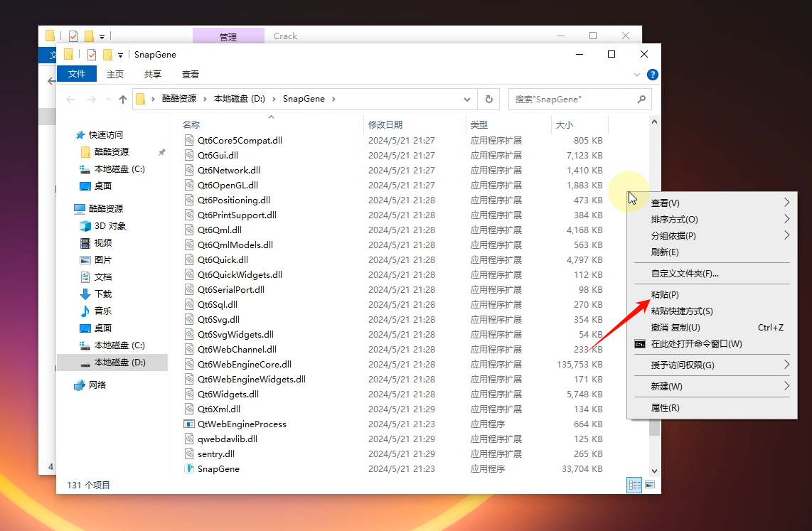
Task: Click the Refresh button beside address bar
Action: [x=488, y=100]
